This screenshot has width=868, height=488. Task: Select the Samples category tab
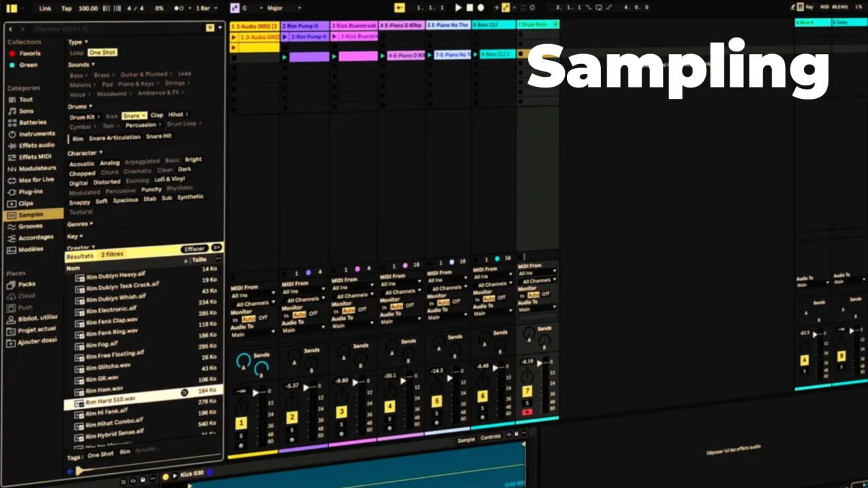click(x=31, y=215)
